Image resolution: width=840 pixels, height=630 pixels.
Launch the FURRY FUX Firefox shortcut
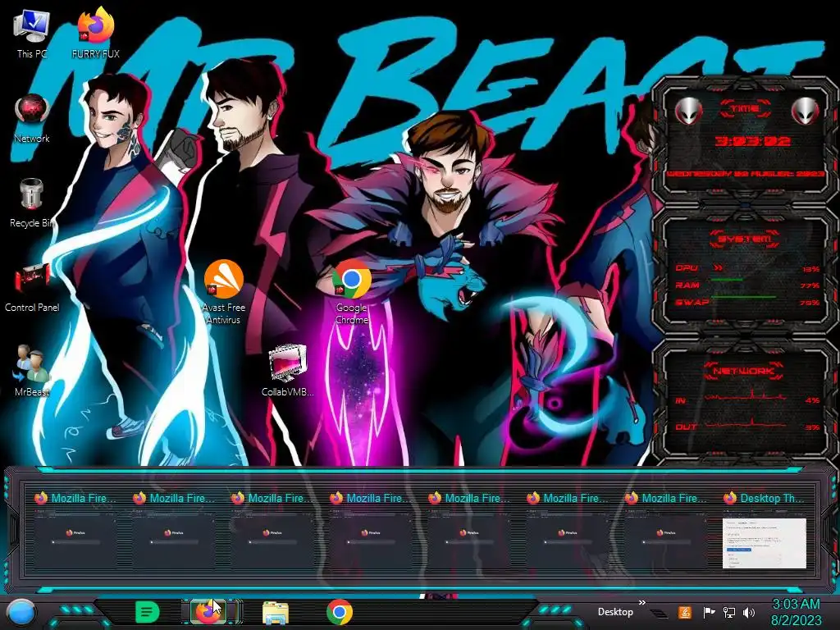(95, 33)
